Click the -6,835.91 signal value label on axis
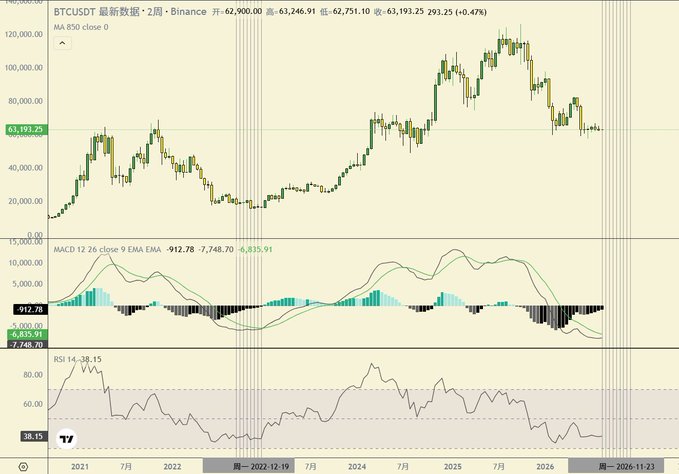The image size is (679, 474). pos(27,334)
